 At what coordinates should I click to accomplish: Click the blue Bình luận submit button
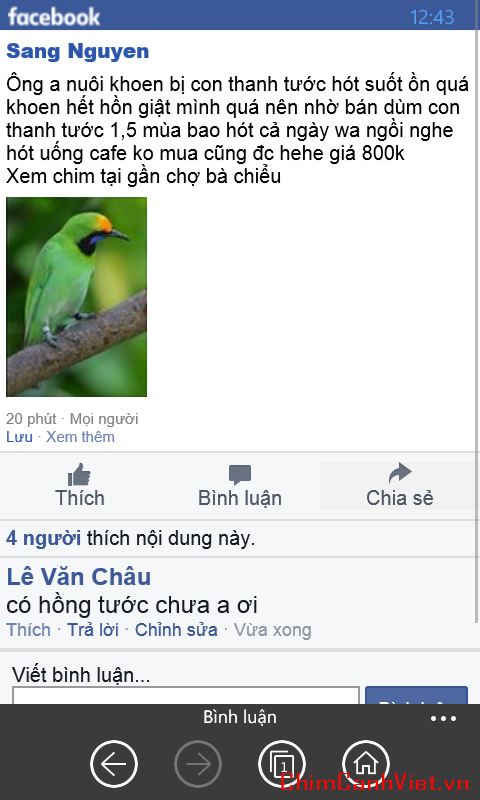tap(416, 696)
